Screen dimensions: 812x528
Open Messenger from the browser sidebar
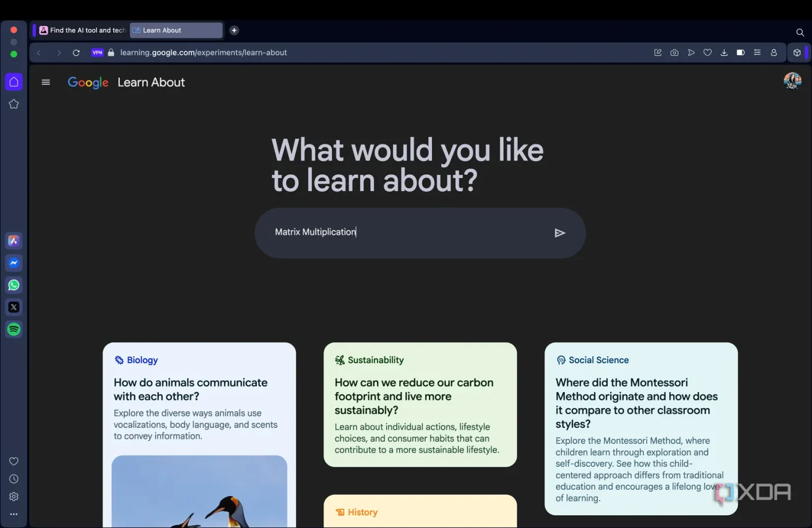[x=14, y=263]
